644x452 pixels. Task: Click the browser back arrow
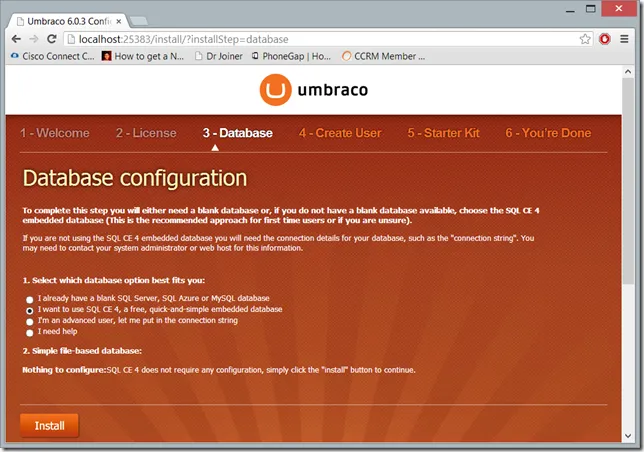coord(16,39)
